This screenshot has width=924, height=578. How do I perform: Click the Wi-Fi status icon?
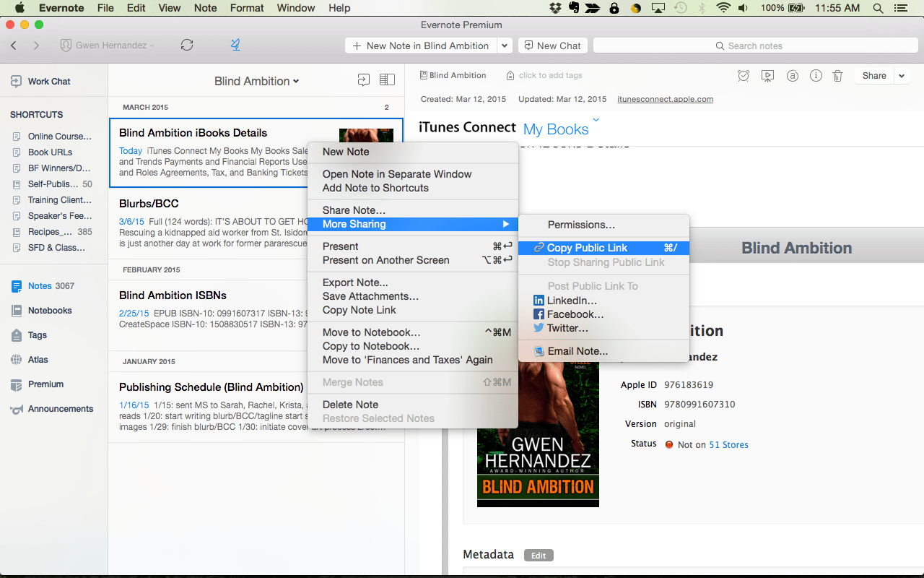pyautogui.click(x=723, y=8)
